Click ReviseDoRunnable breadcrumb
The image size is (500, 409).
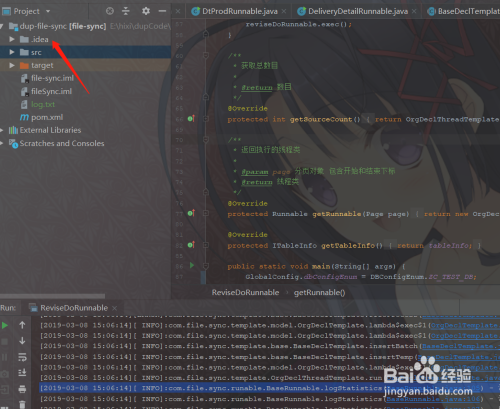coord(245,292)
